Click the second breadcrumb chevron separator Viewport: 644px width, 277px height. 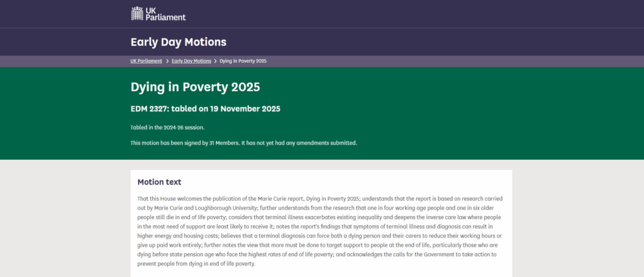(x=216, y=61)
